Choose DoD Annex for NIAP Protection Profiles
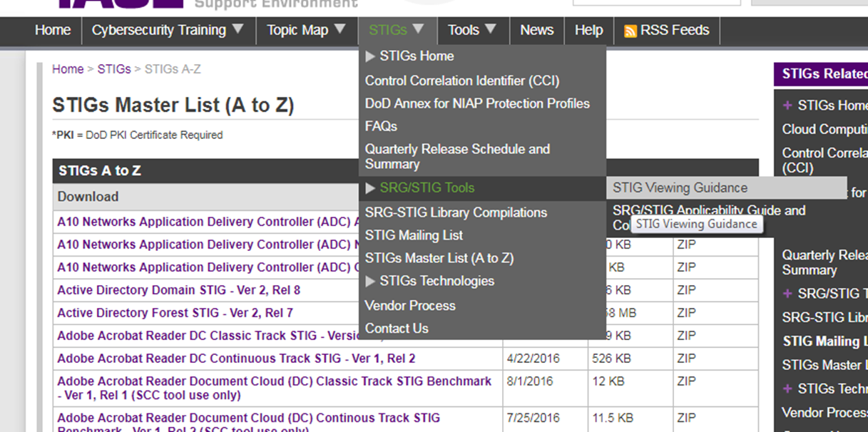Viewport: 868px width, 432px height. coord(477,104)
